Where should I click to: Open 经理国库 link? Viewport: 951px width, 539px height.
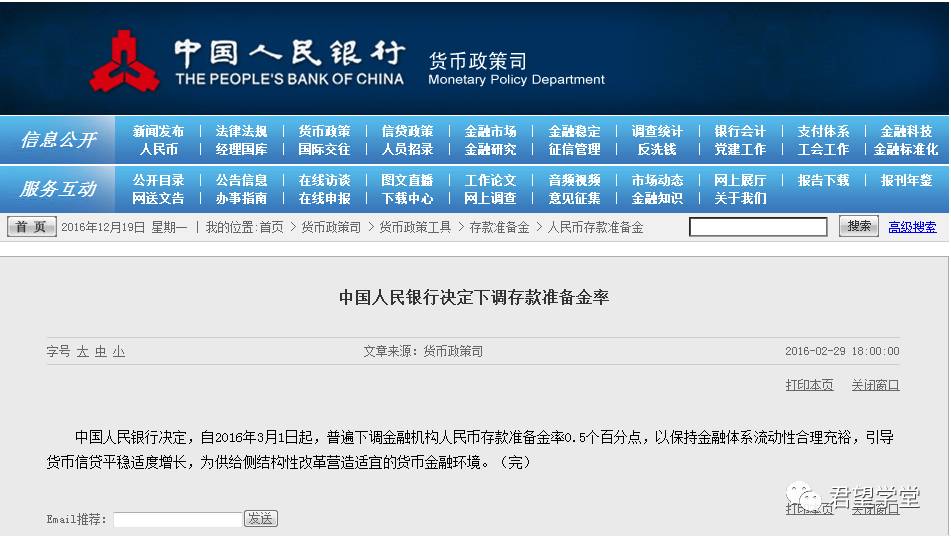pos(241,149)
